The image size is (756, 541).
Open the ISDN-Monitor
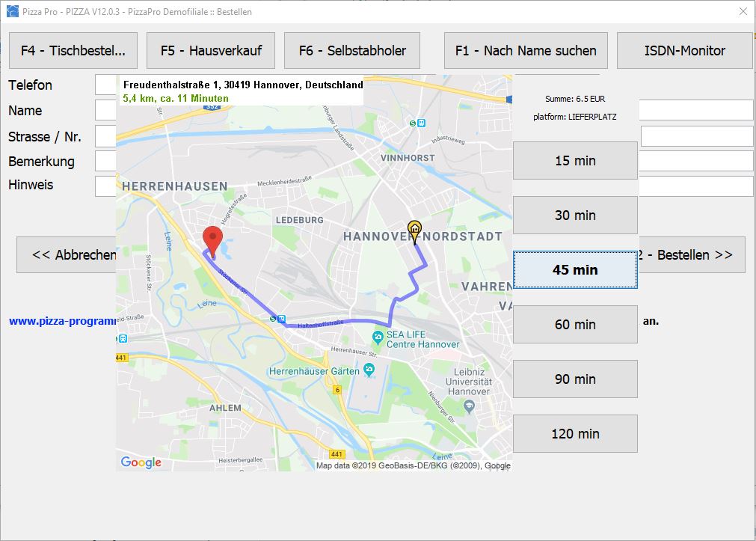(x=685, y=51)
